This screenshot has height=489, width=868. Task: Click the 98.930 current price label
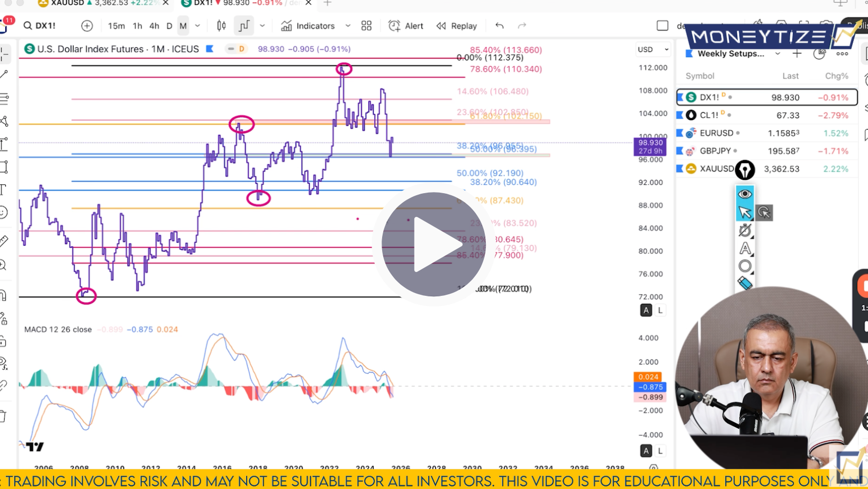pyautogui.click(x=650, y=147)
